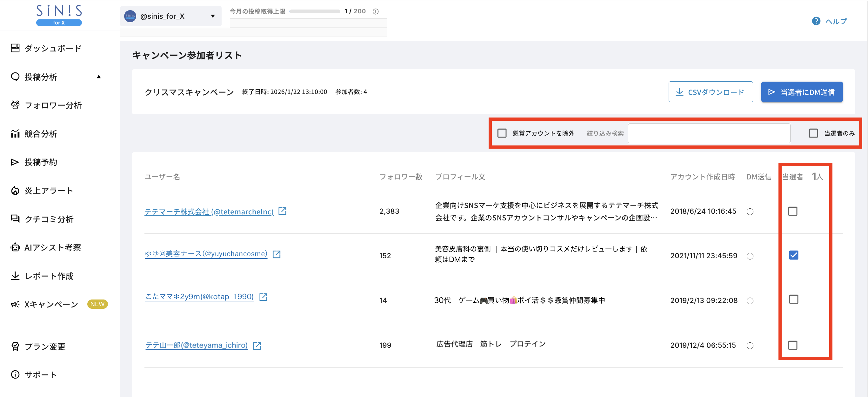The image size is (868, 397).
Task: Open the ダッシュボード panel from the sidebar
Action: point(52,48)
